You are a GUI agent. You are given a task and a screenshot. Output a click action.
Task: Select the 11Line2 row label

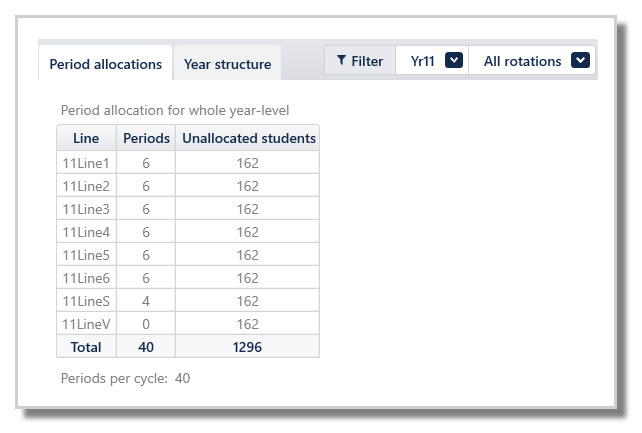[x=86, y=186]
